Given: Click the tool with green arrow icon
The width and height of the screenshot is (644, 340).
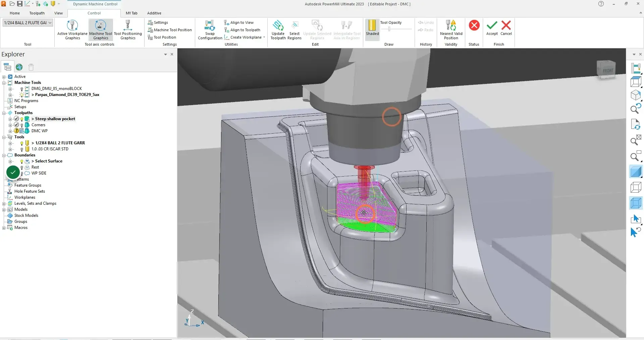Looking at the screenshot, I should (38, 4).
